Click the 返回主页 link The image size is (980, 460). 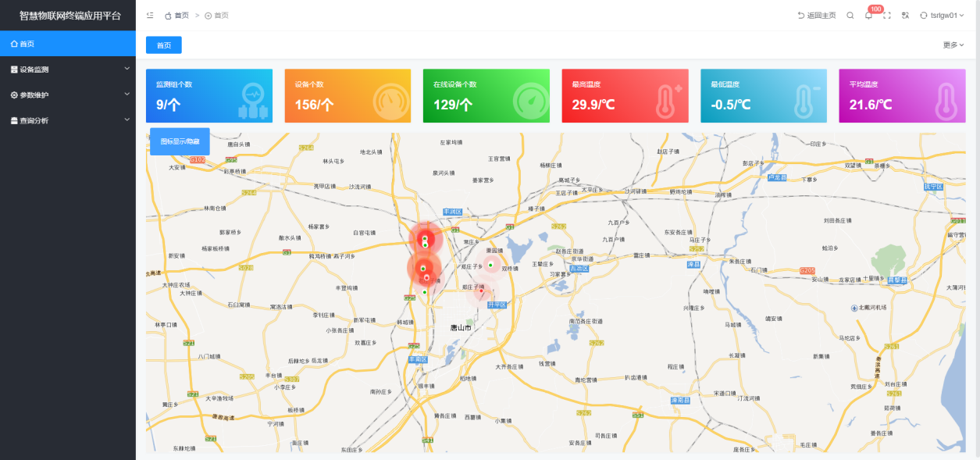point(817,16)
